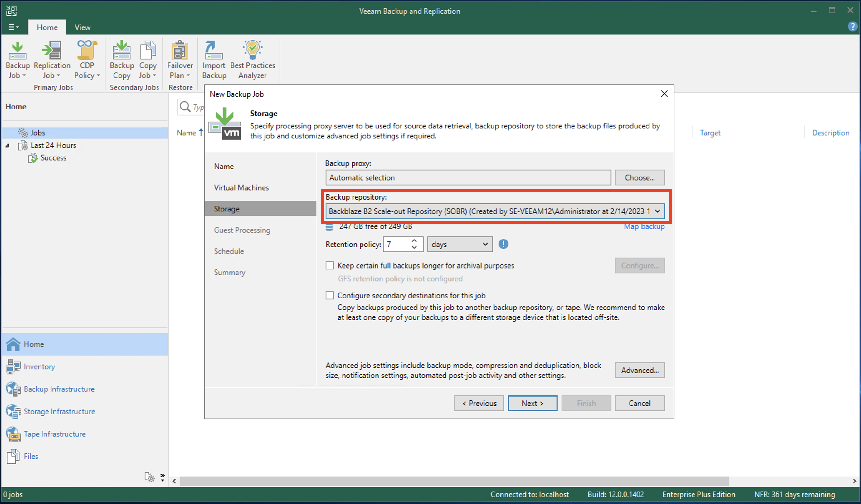Decrease retention policy value with down arrow
Screen dimensions: 861x504
point(414,247)
